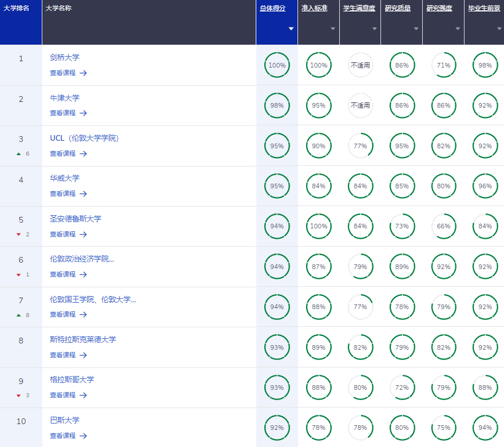Sort by 学生满意度 column header
504x447 pixels.
(x=359, y=9)
